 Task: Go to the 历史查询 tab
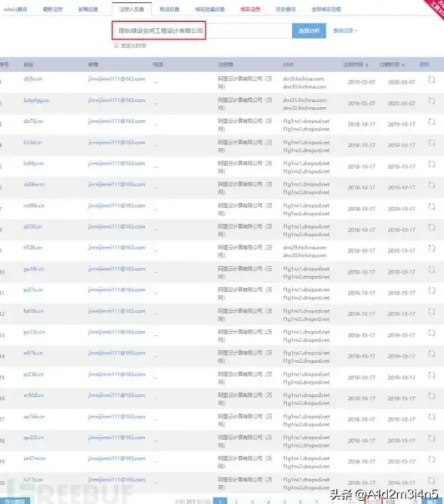tap(285, 9)
